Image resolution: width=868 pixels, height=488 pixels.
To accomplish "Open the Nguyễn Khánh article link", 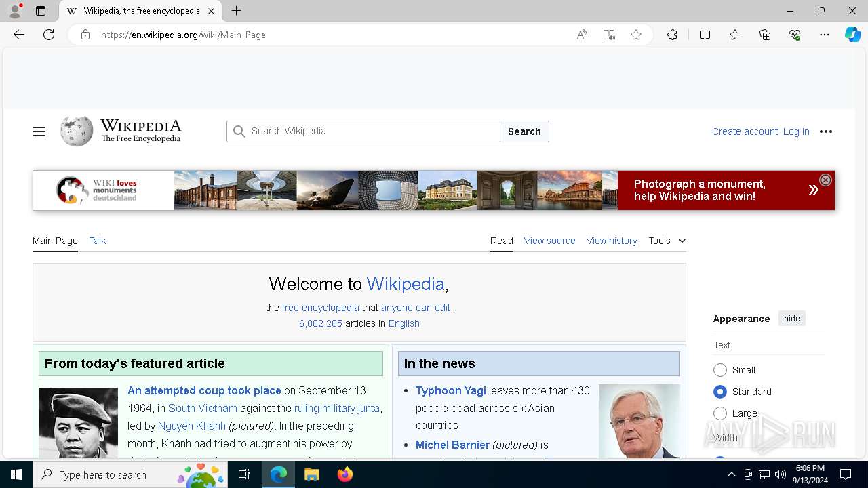I will [192, 426].
